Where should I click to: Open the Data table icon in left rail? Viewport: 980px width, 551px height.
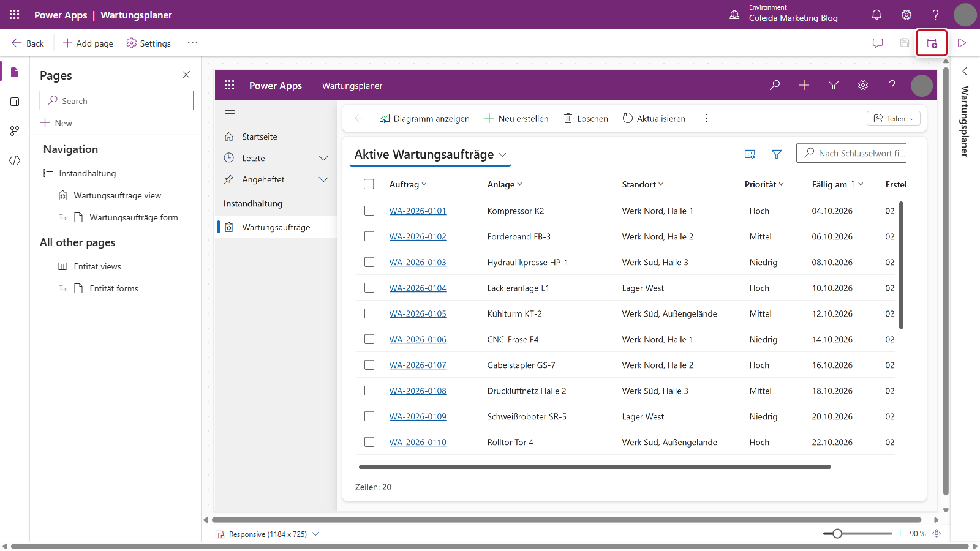click(x=15, y=102)
